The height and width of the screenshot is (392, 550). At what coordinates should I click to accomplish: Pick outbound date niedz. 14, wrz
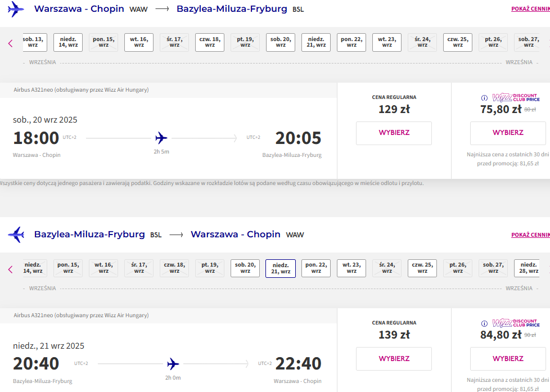click(x=68, y=43)
